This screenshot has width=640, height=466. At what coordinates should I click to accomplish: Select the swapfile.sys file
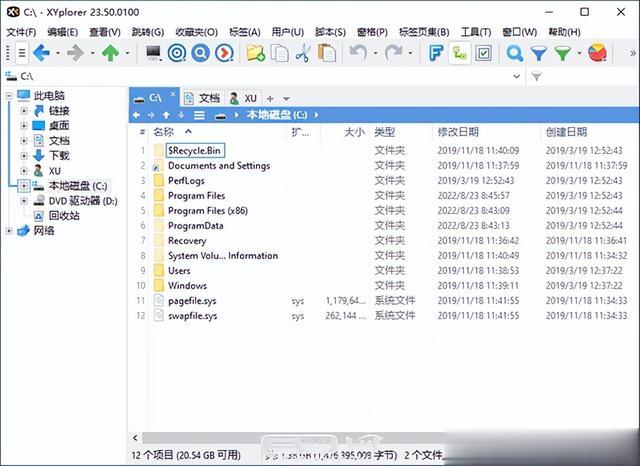(192, 316)
